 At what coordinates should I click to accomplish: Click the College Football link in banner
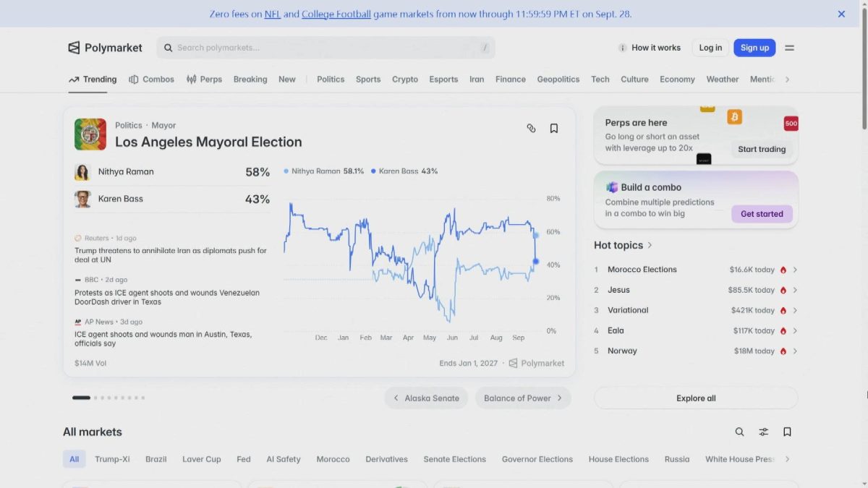click(336, 14)
